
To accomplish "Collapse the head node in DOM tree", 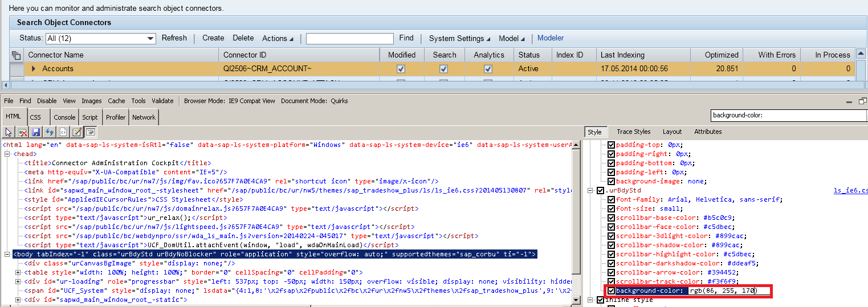I will point(7,154).
